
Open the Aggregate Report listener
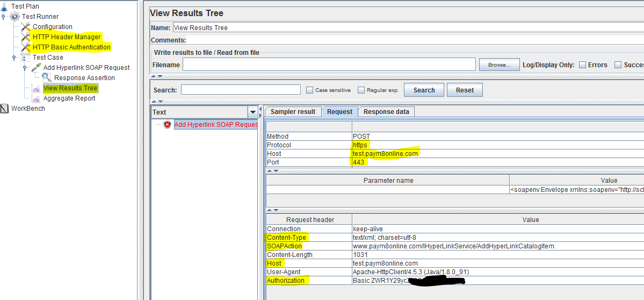coord(69,98)
